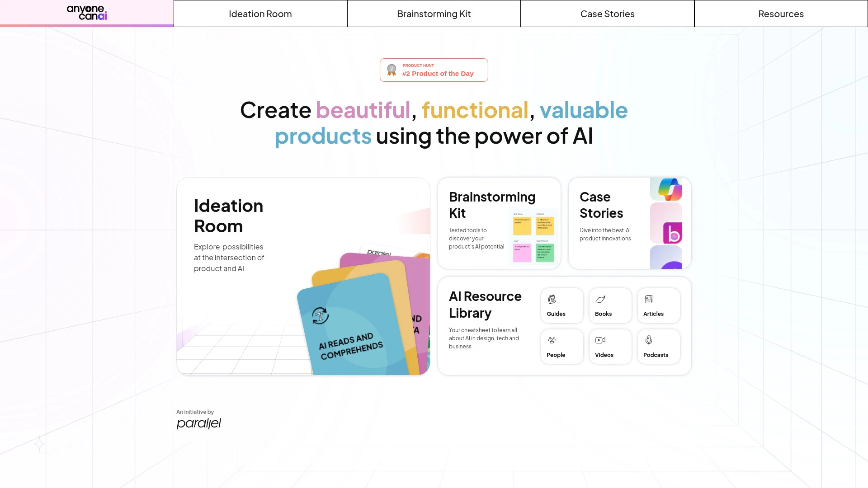
Task: Select the Brainstorming Kit tab
Action: (x=434, y=13)
